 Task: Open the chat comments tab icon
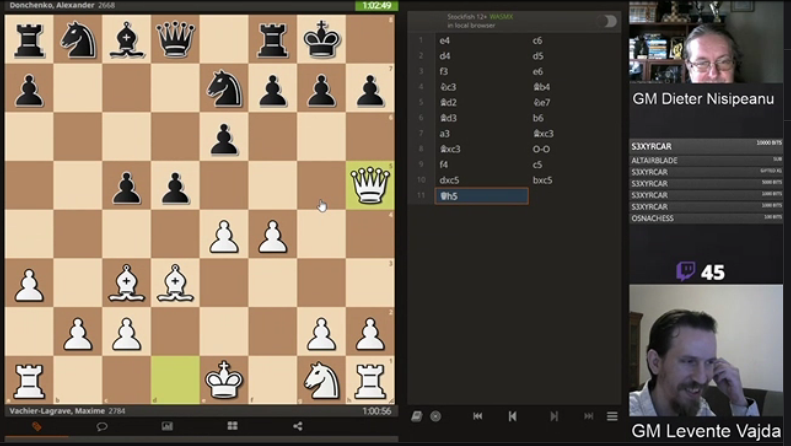102,426
